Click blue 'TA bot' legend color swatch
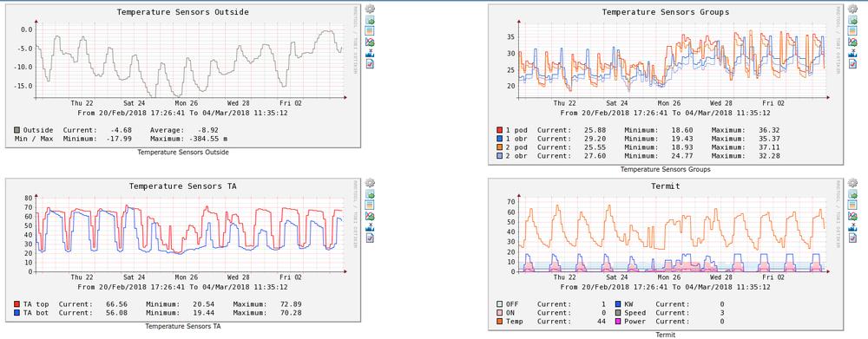This screenshot has height=339, width=868. (17, 312)
